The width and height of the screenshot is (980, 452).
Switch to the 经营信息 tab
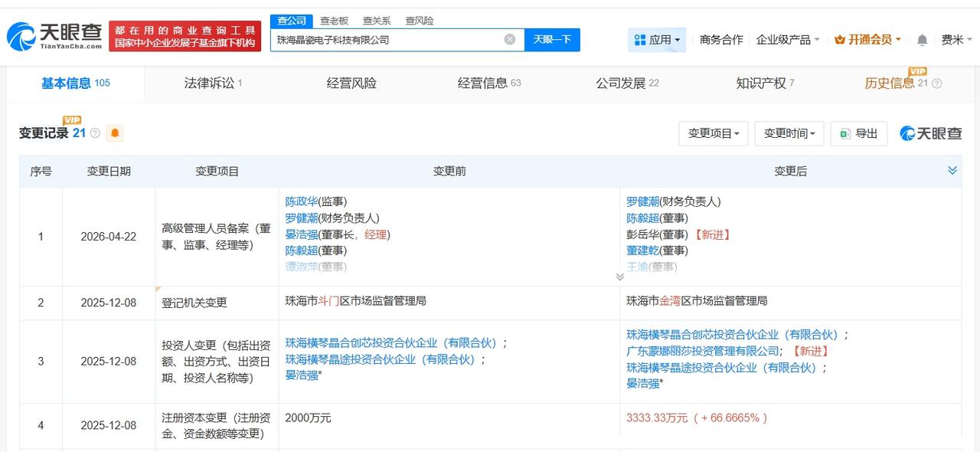(x=489, y=84)
